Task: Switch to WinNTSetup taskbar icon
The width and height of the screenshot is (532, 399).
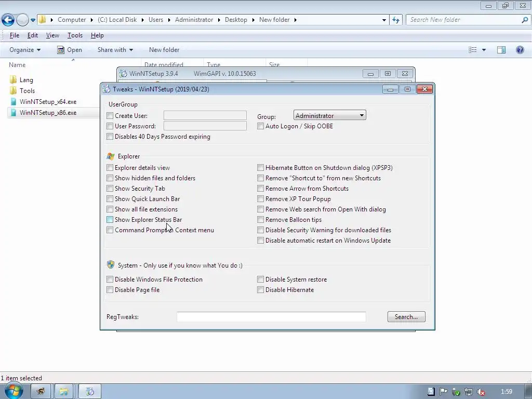Action: [90, 392]
